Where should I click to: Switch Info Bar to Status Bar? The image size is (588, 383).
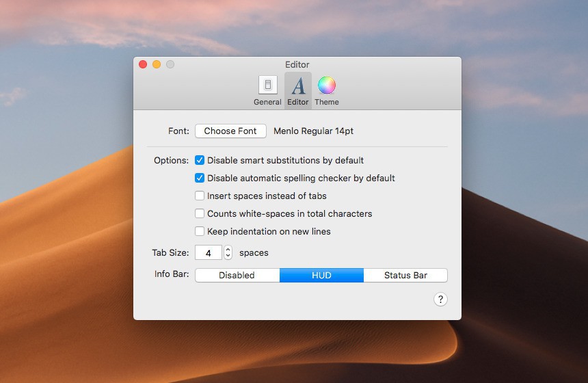tap(405, 275)
